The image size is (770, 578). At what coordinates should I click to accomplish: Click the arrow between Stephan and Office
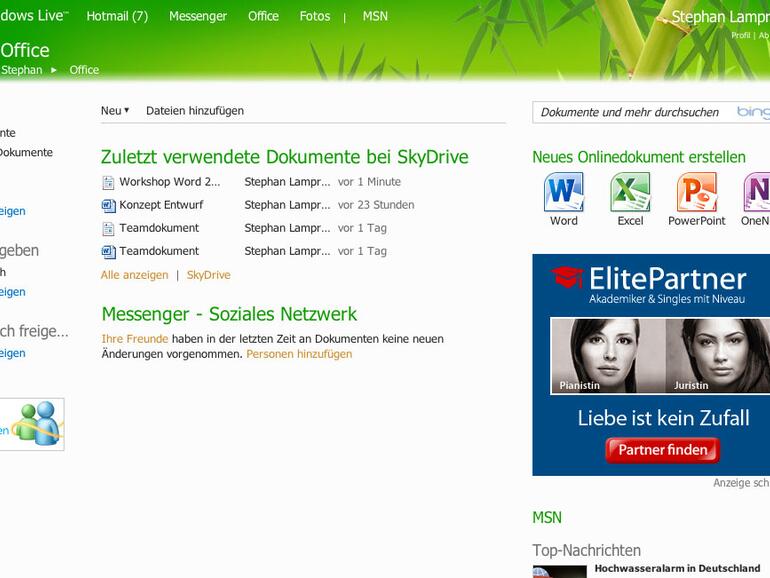tap(54, 70)
